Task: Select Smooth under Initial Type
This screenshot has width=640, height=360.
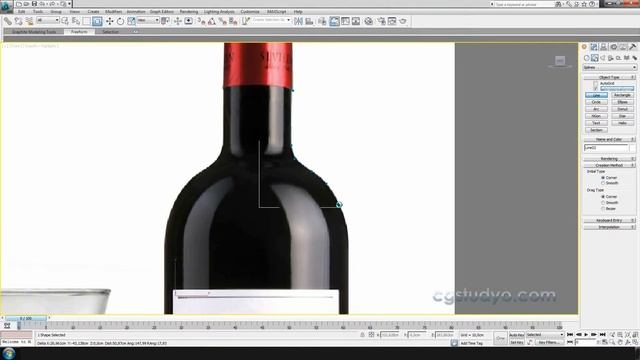Action: 603,183
